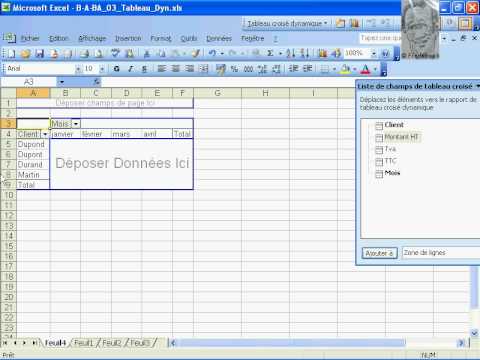480x360 pixels.
Task: Click the Help question mark icon
Action: (386, 53)
